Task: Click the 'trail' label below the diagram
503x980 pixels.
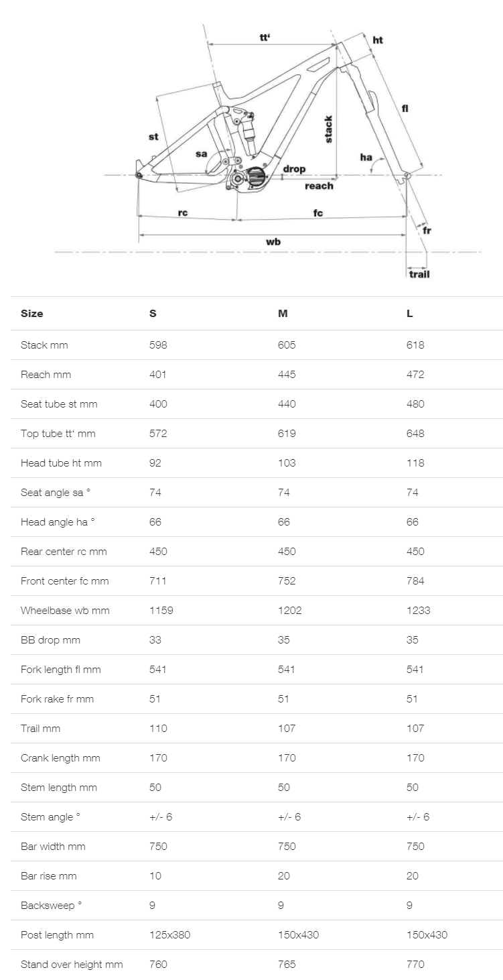Action: pyautogui.click(x=419, y=273)
